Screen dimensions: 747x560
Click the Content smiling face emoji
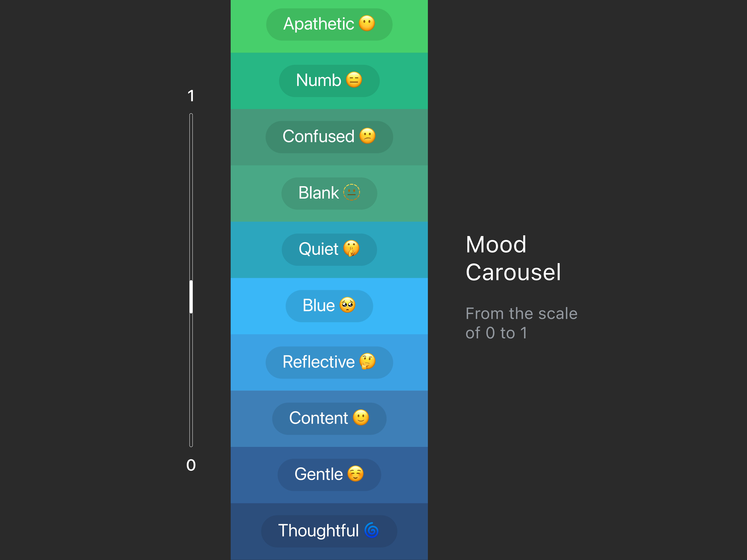[361, 418]
